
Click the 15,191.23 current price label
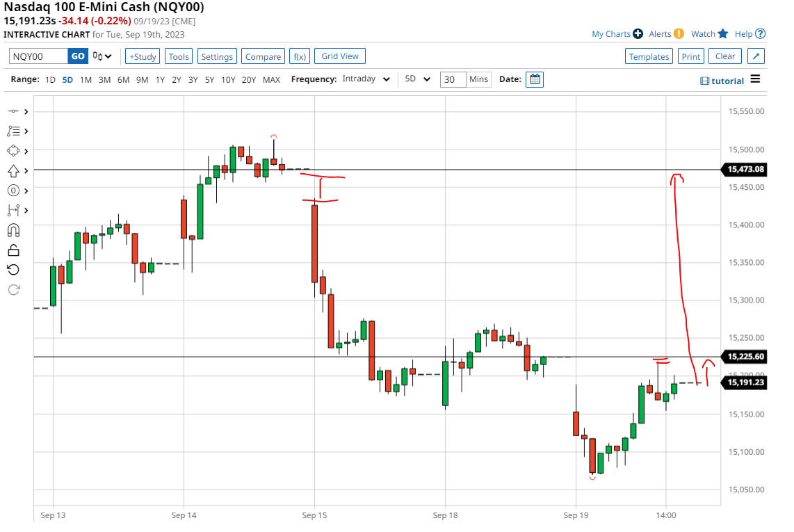745,382
